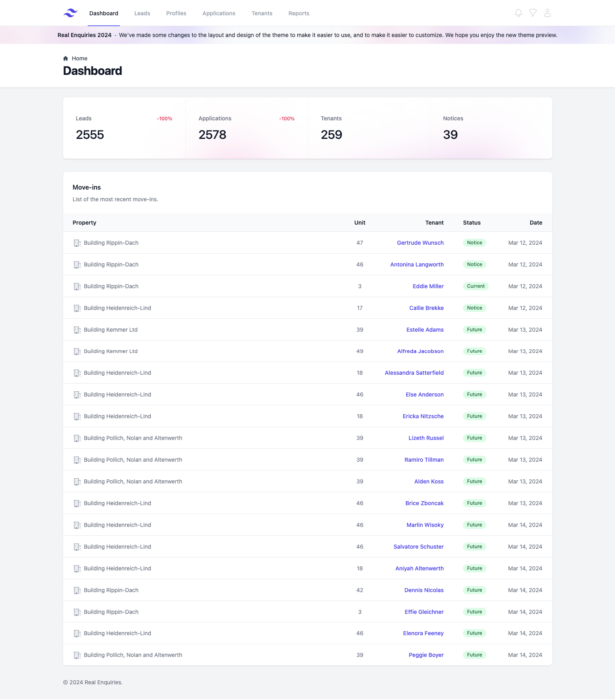Click the Home breadcrumb house icon
Screen dimensions: 615x700
click(66, 58)
